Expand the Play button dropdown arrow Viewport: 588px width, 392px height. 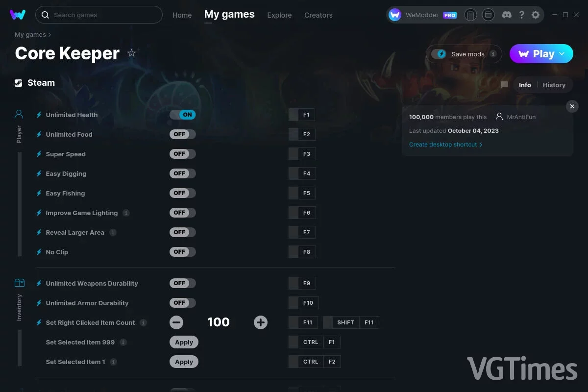[x=562, y=54]
